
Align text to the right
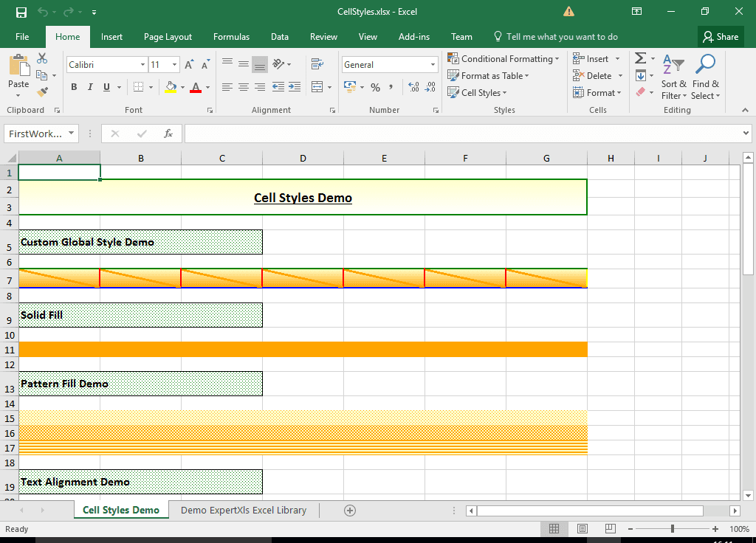coord(260,87)
